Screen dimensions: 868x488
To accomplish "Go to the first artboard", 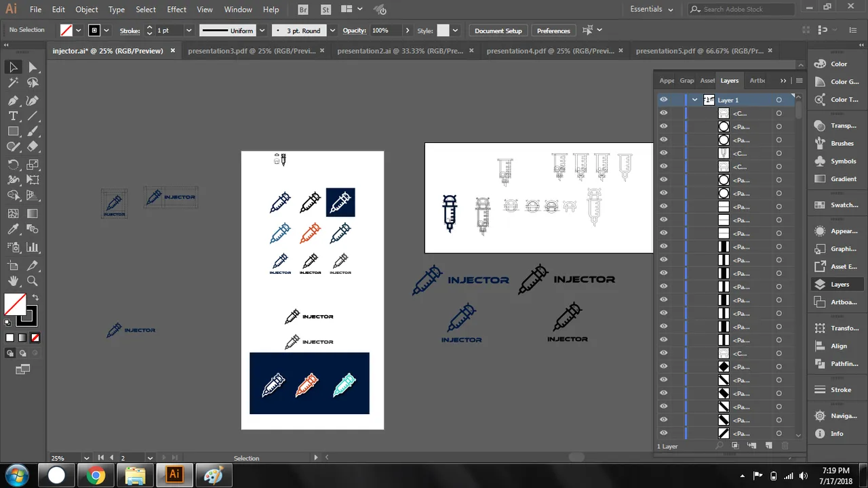I will [x=101, y=458].
